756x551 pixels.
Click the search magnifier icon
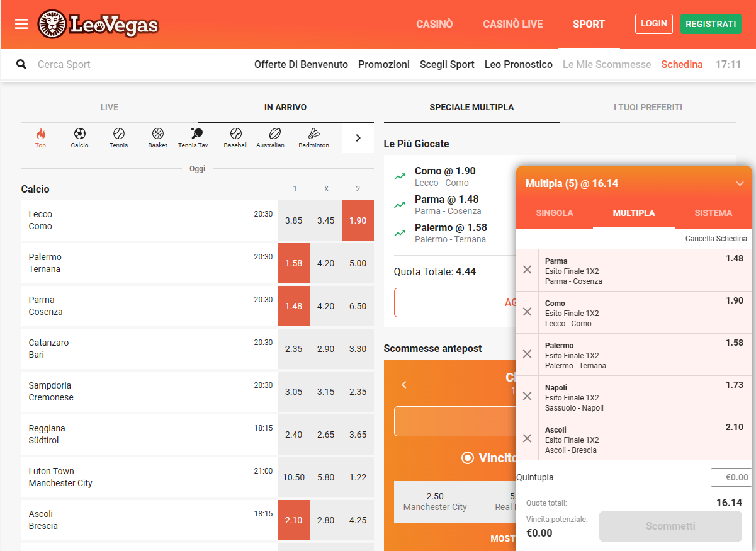[x=21, y=64]
